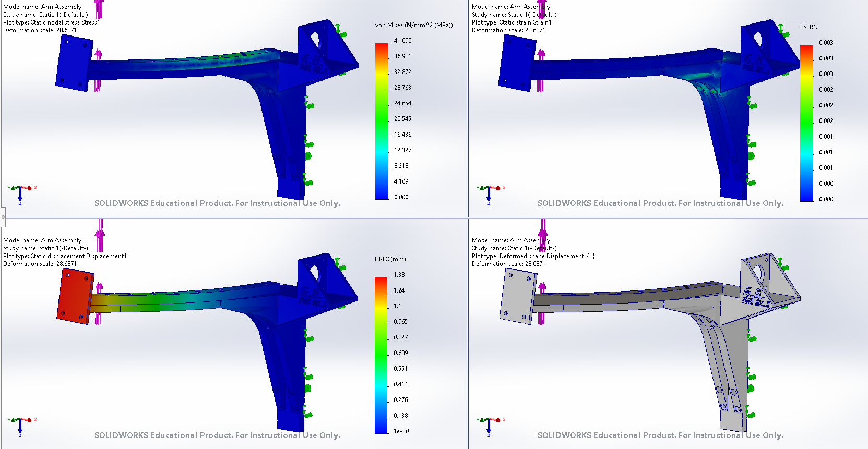Viewport: 868px width, 449px height.
Task: Select the ESTRN legend title
Action: [x=809, y=27]
